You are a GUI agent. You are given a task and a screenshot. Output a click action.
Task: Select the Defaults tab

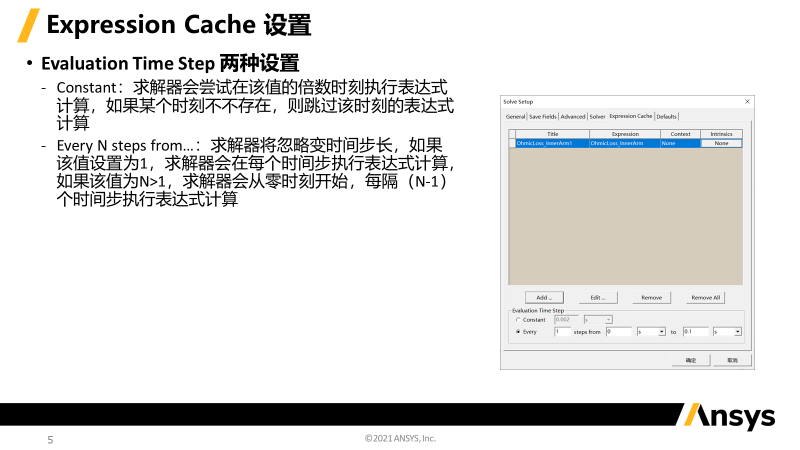667,117
